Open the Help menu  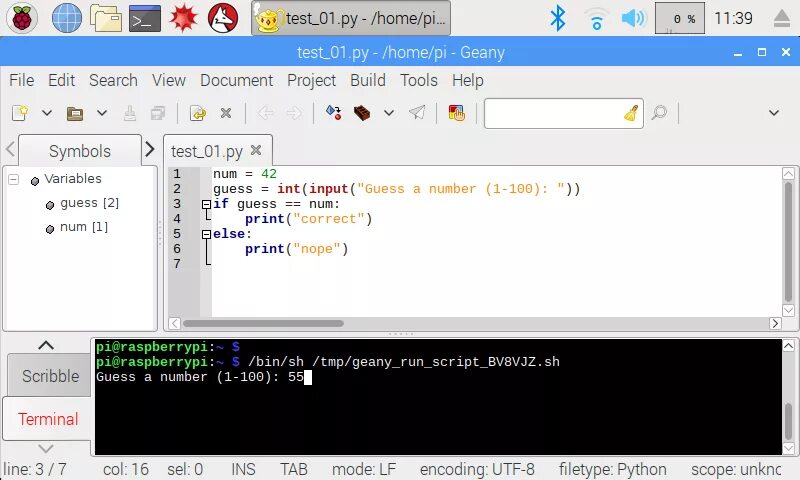point(467,80)
